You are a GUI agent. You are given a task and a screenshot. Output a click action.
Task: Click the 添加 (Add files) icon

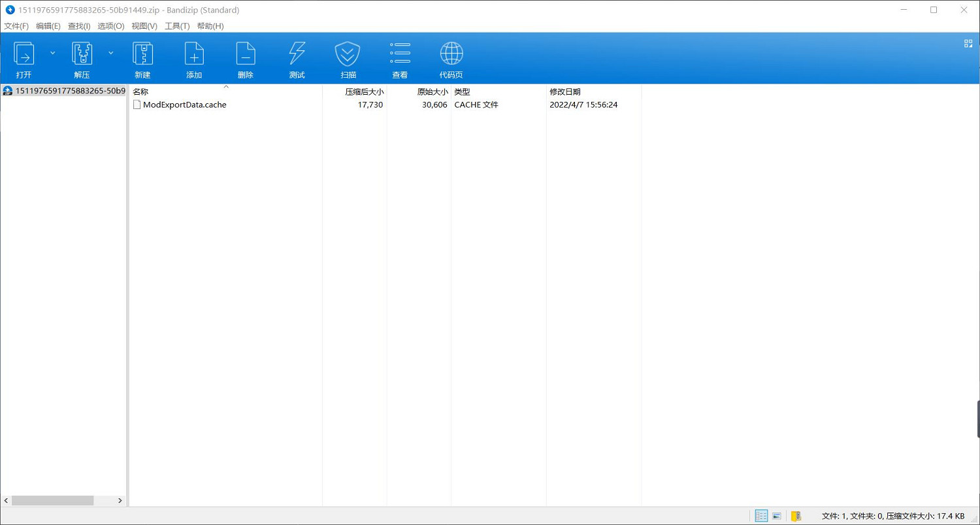pyautogui.click(x=194, y=59)
